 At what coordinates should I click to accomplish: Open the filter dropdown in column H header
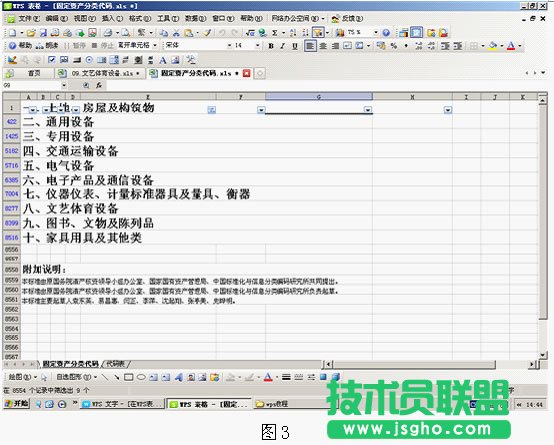(448, 110)
